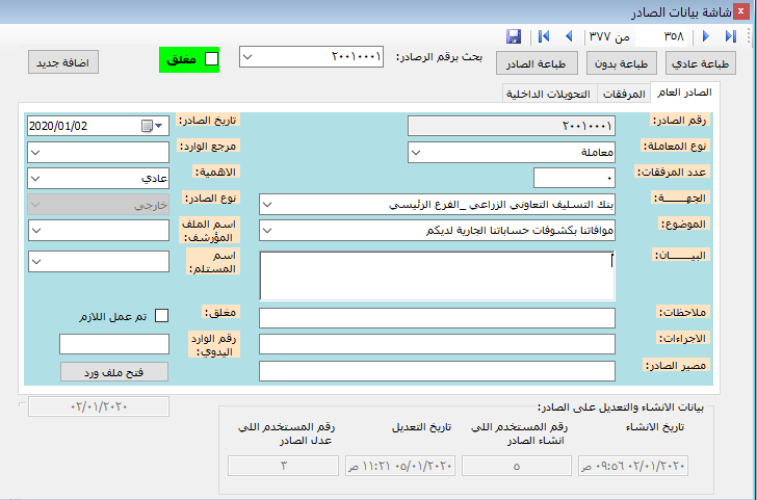
Task: Click طباعة بدون button
Action: click(621, 63)
